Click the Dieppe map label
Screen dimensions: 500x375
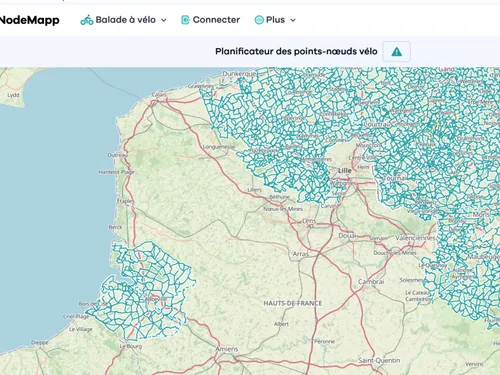(40, 342)
